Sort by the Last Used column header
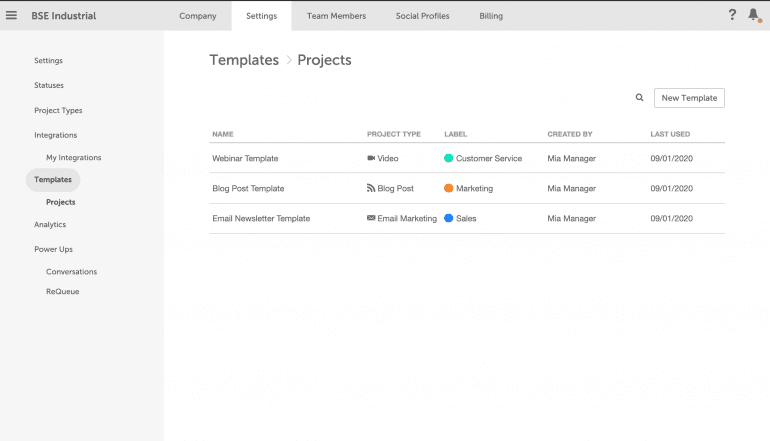 pyautogui.click(x=669, y=134)
